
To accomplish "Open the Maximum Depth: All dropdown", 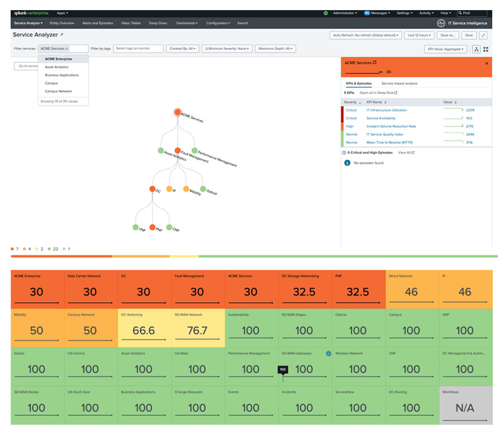I will pyautogui.click(x=276, y=49).
